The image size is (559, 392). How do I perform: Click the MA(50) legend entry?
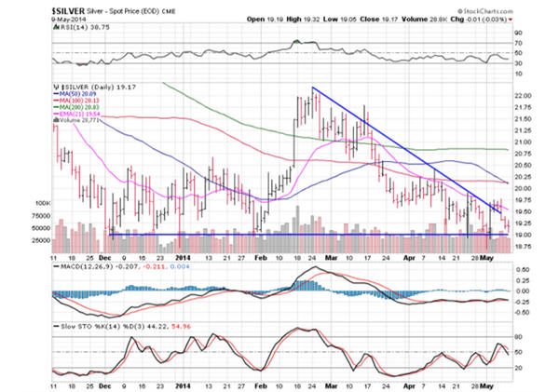77,98
